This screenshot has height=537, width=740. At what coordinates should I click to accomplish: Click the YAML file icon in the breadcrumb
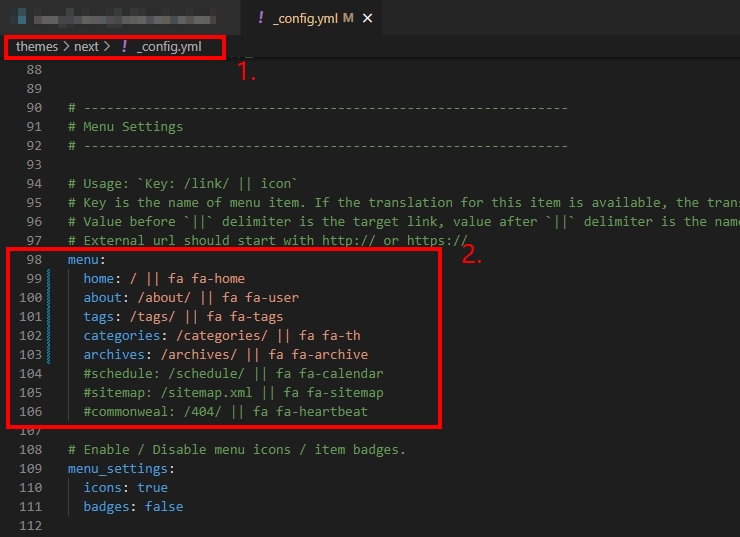coord(124,46)
